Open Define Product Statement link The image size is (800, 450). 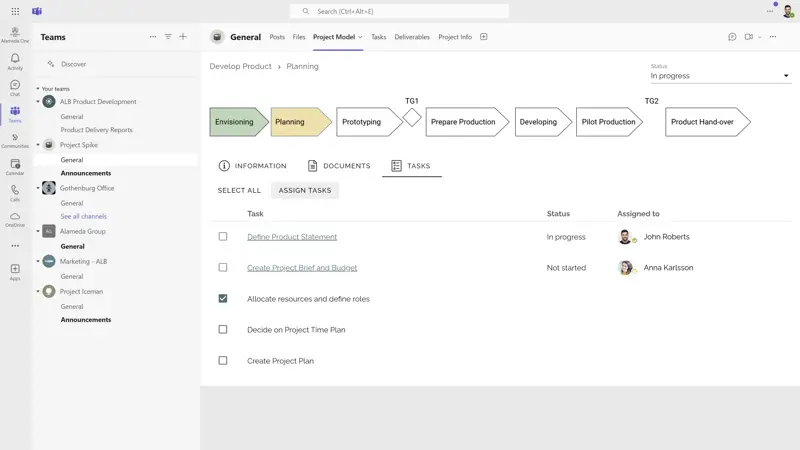click(x=292, y=237)
